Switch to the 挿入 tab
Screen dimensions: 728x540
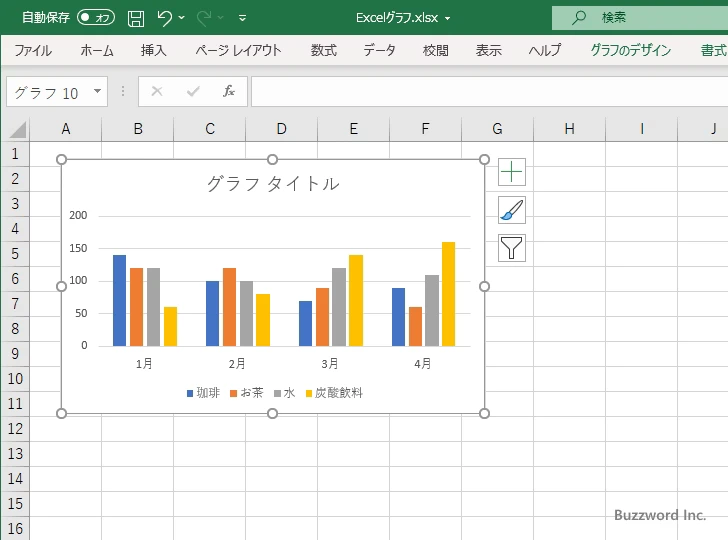point(154,50)
